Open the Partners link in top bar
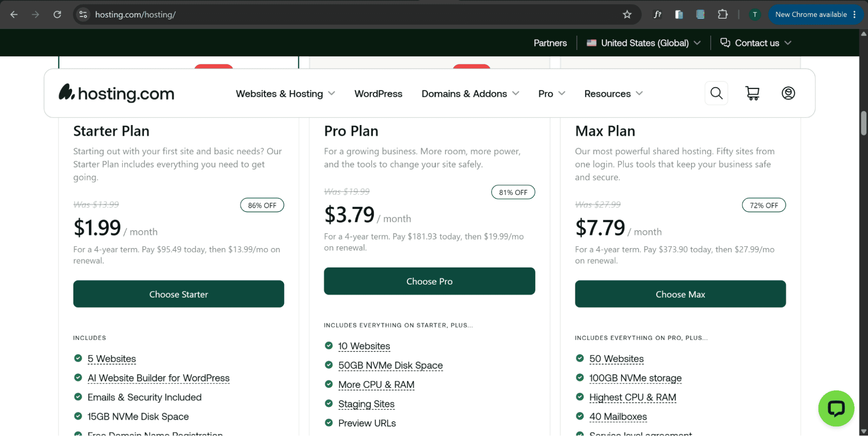Screen dimensions: 868x436 click(x=550, y=43)
